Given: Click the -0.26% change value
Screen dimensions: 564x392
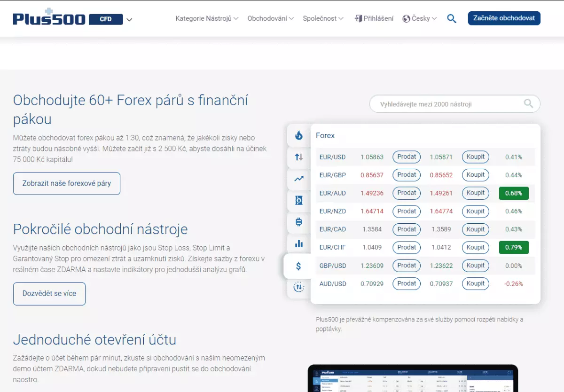Looking at the screenshot, I should tap(514, 284).
